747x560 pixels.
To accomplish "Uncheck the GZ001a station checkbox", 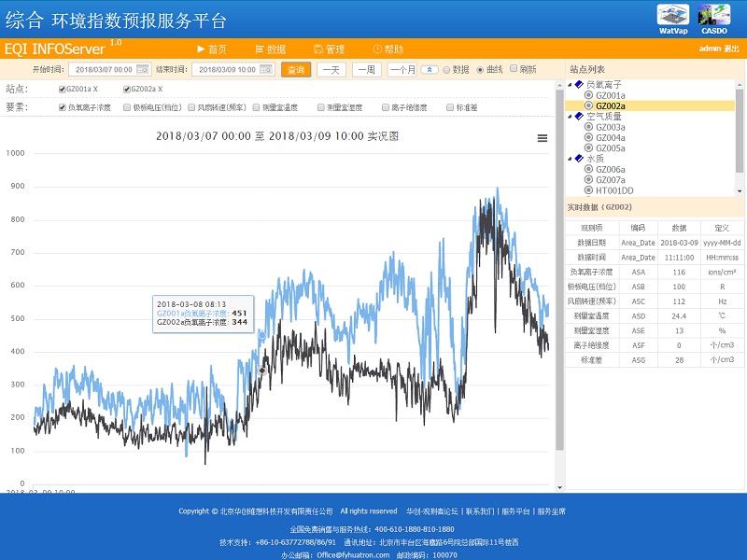I will 62,89.
